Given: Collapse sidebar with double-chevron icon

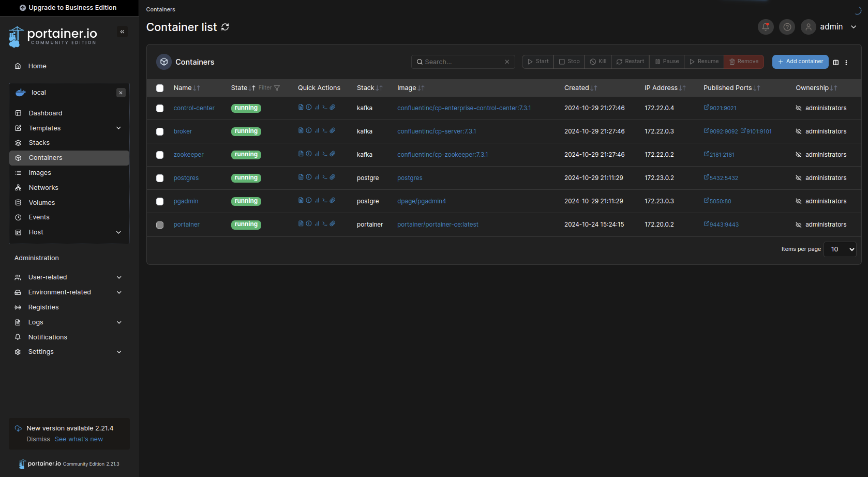Looking at the screenshot, I should (x=123, y=32).
